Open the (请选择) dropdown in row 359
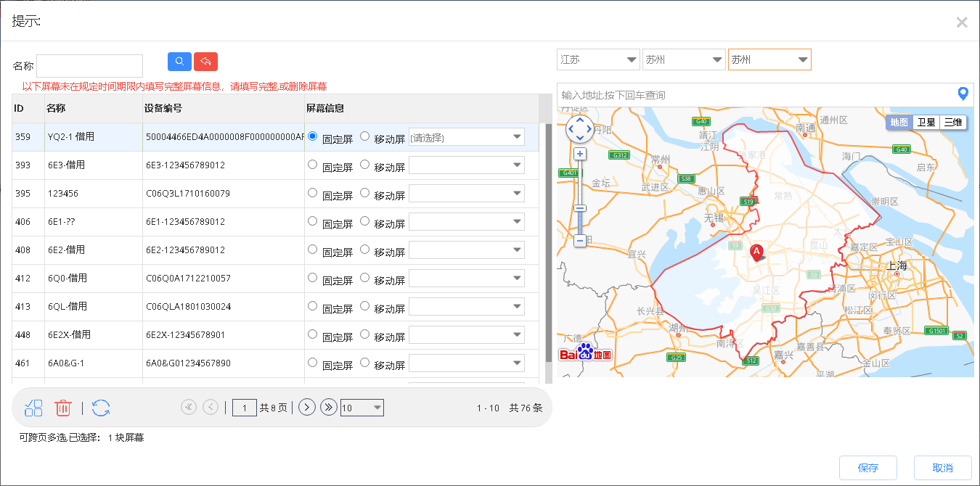The width and height of the screenshot is (980, 486). coord(467,137)
